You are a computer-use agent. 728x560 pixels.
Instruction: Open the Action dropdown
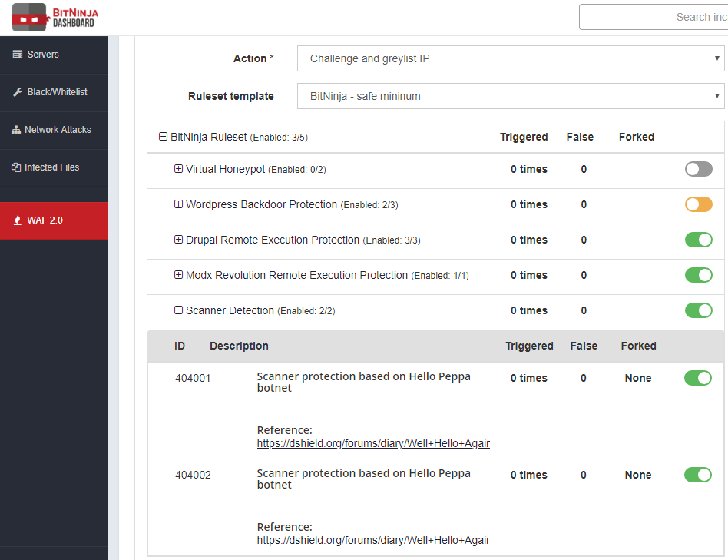click(x=511, y=58)
